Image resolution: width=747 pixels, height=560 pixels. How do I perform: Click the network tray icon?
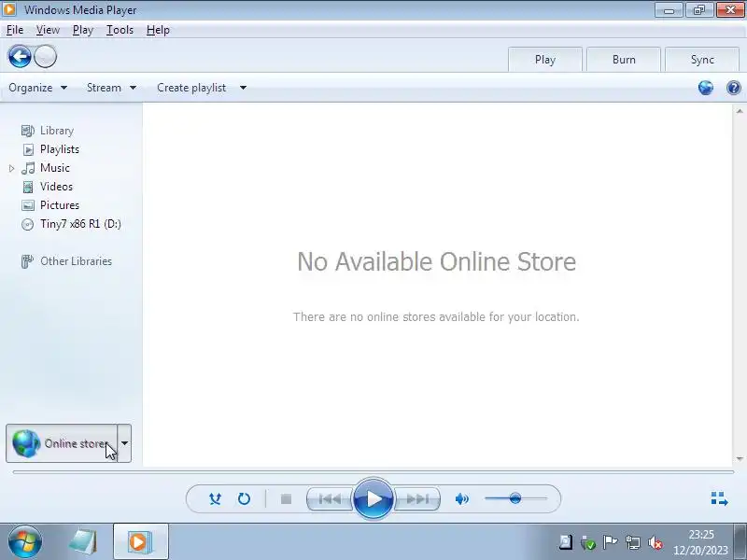(x=633, y=542)
